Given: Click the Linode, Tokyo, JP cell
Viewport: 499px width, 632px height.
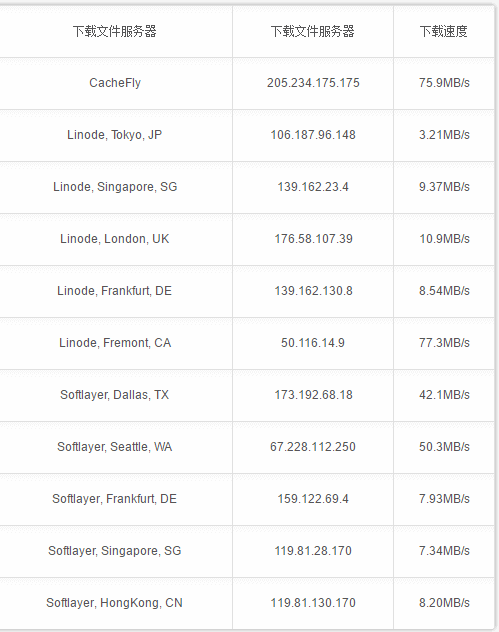Looking at the screenshot, I should [x=114, y=135].
